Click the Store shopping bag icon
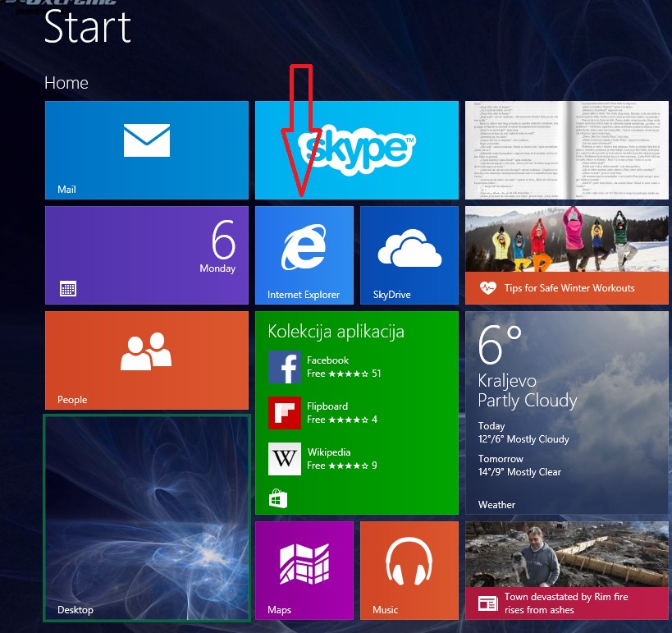The width and height of the screenshot is (672, 633). [x=277, y=499]
